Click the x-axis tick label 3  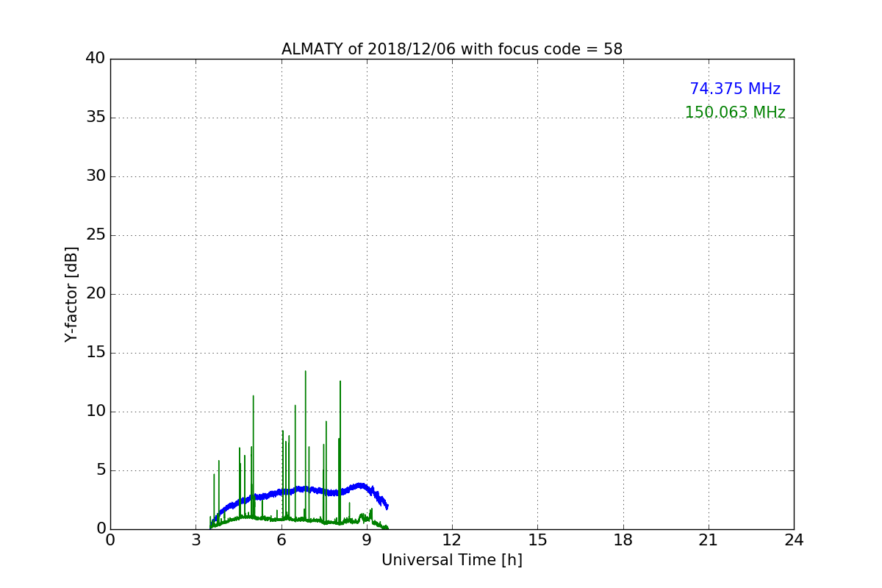click(196, 540)
